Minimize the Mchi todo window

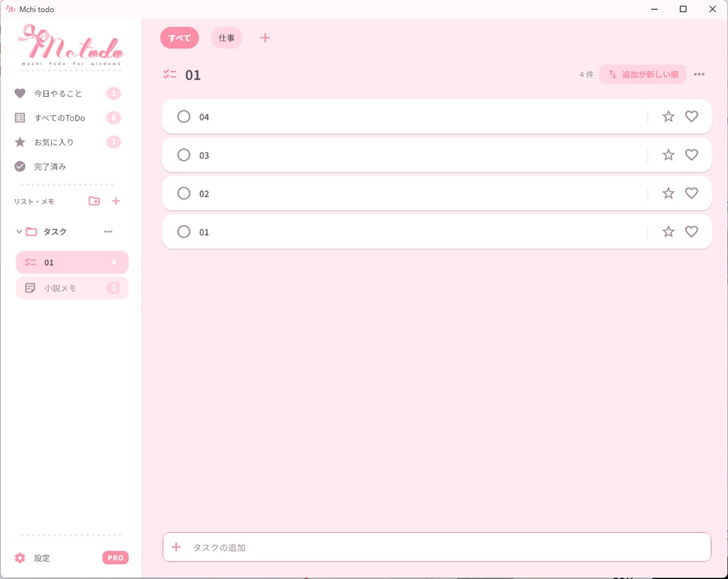tap(654, 9)
